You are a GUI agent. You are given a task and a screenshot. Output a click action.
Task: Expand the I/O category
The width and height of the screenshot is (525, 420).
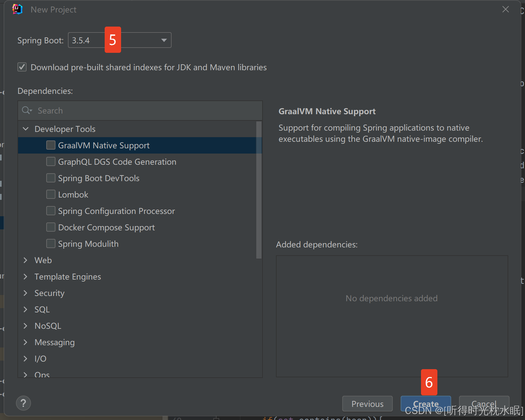(26, 359)
